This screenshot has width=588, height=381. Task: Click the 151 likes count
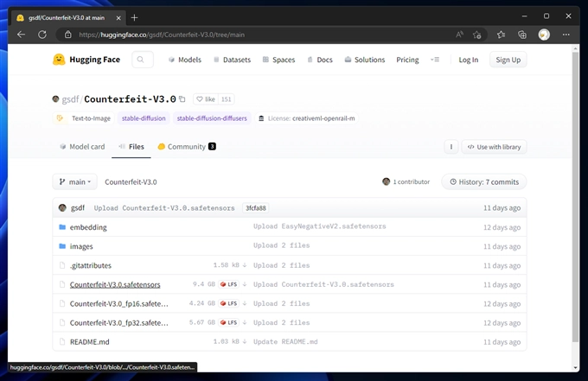(x=227, y=99)
